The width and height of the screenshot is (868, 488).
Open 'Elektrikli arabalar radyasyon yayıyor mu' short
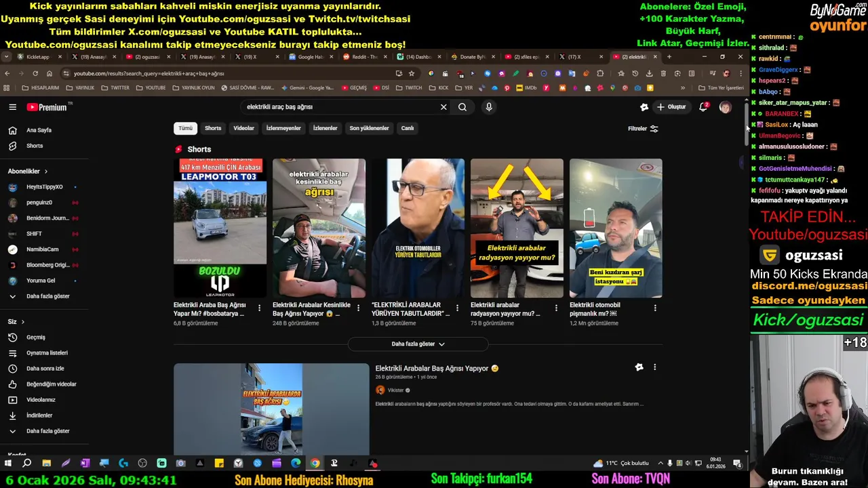click(x=517, y=228)
